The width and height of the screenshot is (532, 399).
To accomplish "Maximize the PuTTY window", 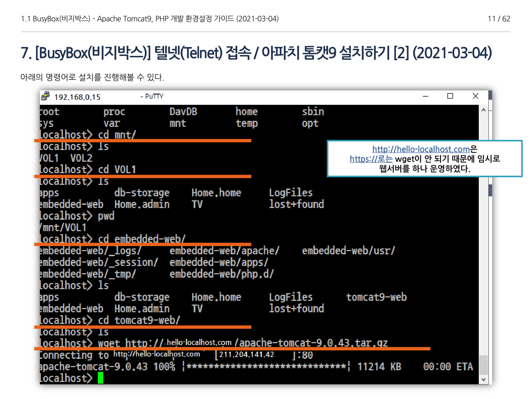I will tap(450, 96).
